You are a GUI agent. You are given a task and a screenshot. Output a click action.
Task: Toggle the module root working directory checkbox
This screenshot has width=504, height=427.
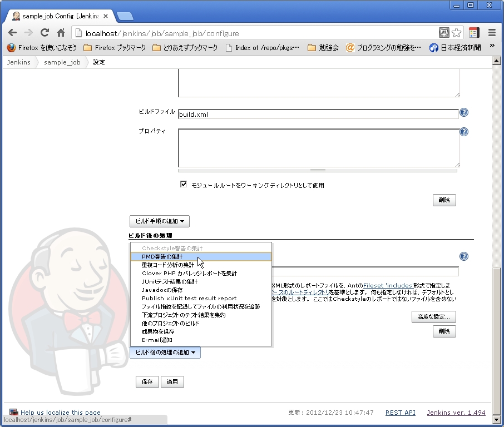(x=184, y=185)
